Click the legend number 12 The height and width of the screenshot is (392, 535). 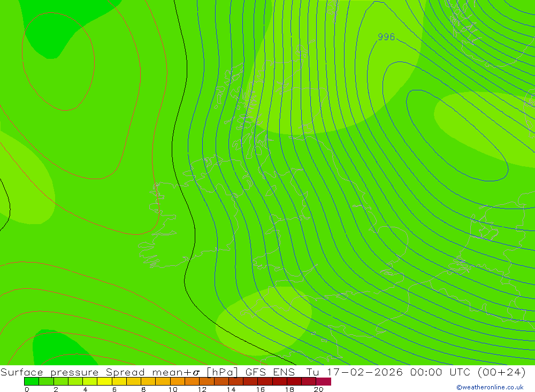point(202,389)
